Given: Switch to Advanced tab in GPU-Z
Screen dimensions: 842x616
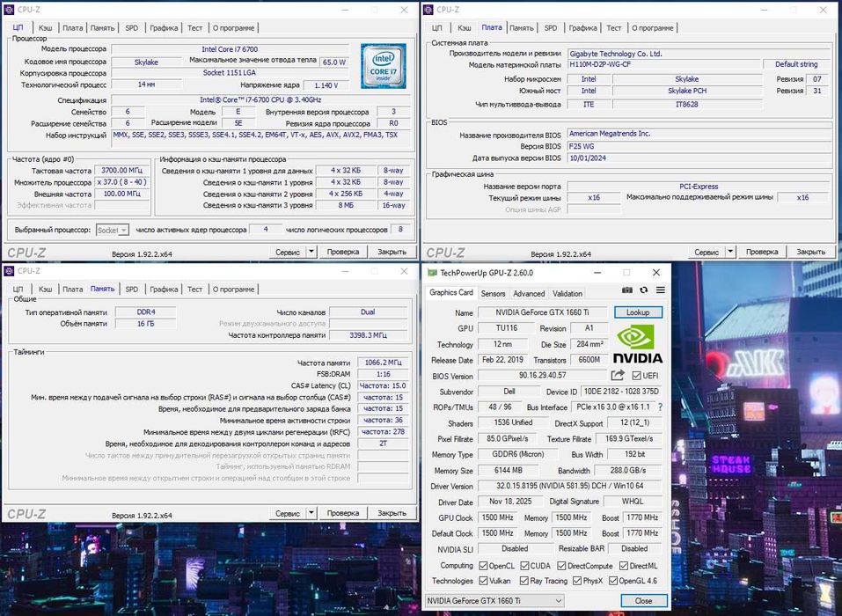Looking at the screenshot, I should (x=529, y=294).
